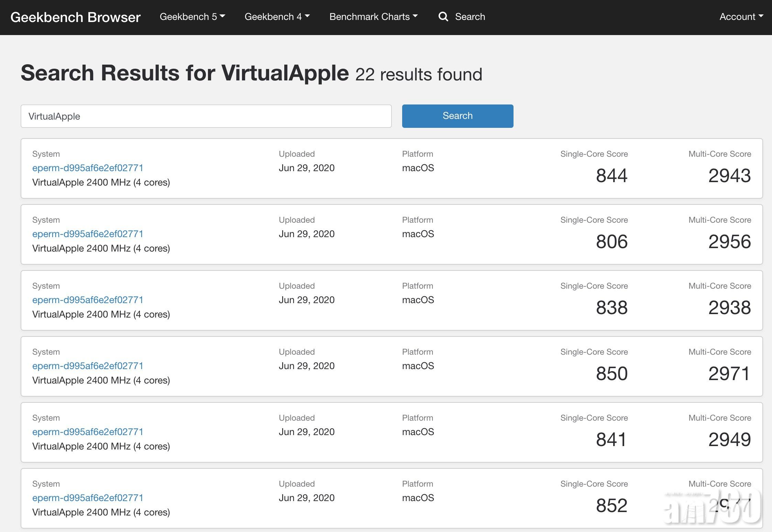Click the 2971 multi-core score value

point(729,374)
